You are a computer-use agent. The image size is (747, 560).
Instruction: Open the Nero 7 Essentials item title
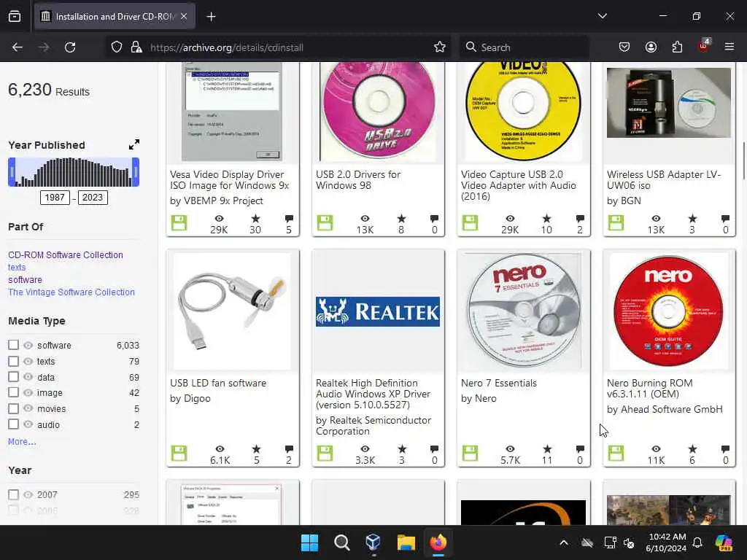point(499,383)
